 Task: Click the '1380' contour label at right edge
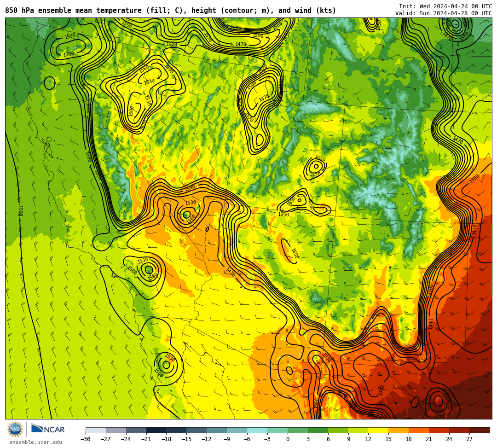(x=474, y=179)
